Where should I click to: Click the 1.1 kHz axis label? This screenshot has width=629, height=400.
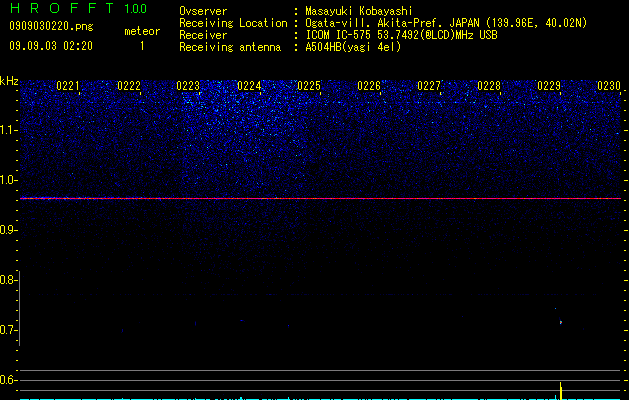click(x=8, y=130)
